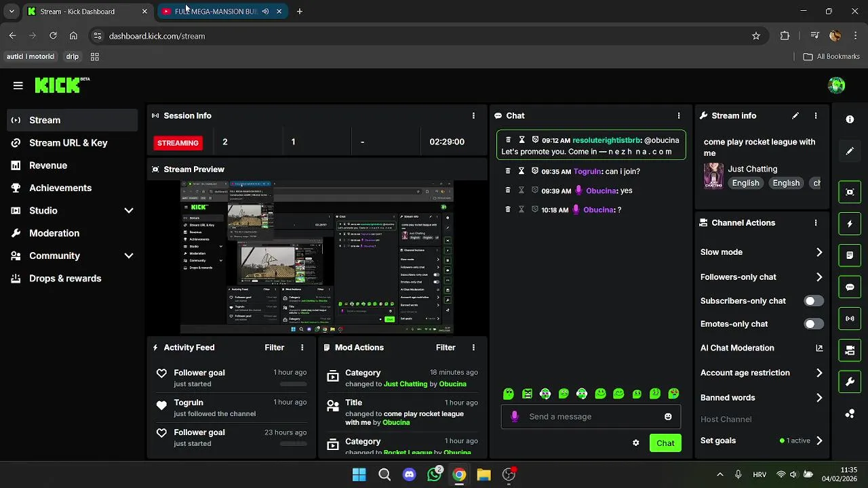The height and width of the screenshot is (488, 868).
Task: Toggle Subscribers-only chat switch
Action: [814, 301]
